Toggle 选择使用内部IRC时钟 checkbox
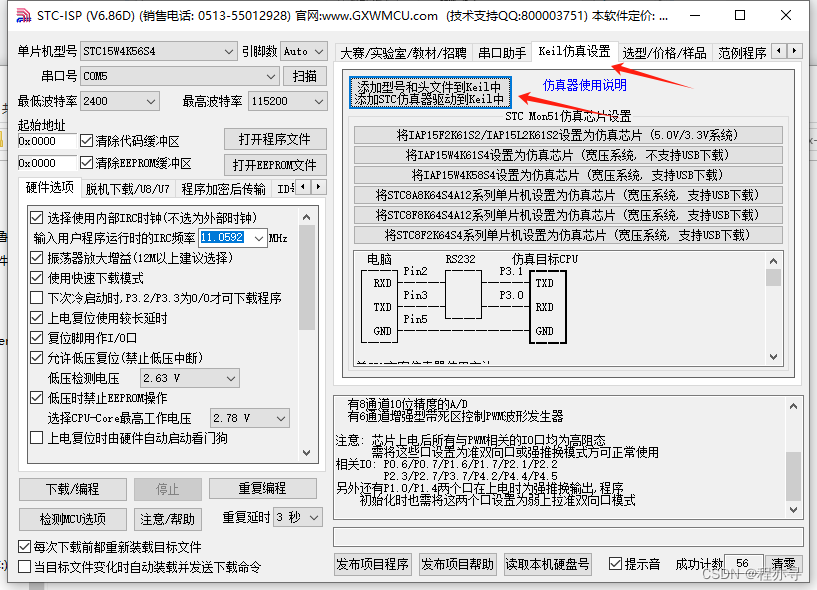The image size is (817, 590). tap(36, 217)
